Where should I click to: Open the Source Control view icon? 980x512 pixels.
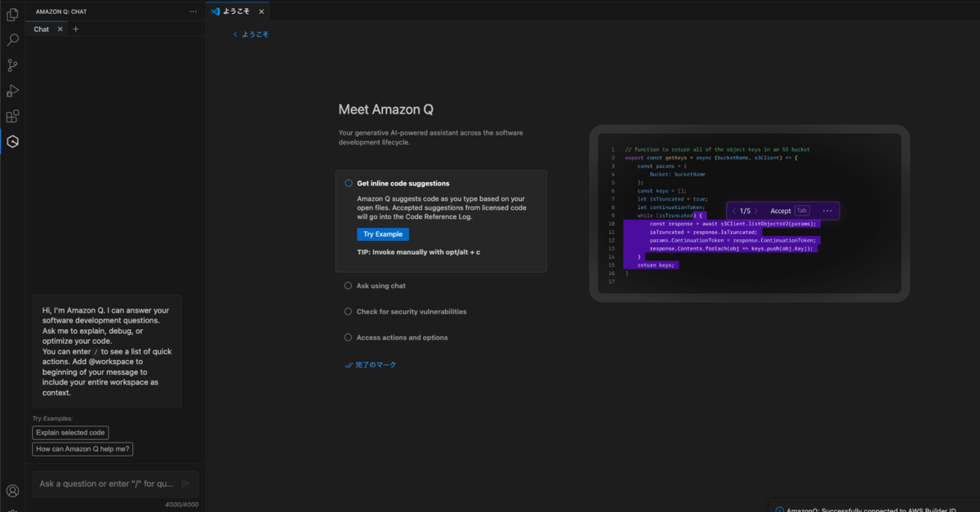[12, 65]
